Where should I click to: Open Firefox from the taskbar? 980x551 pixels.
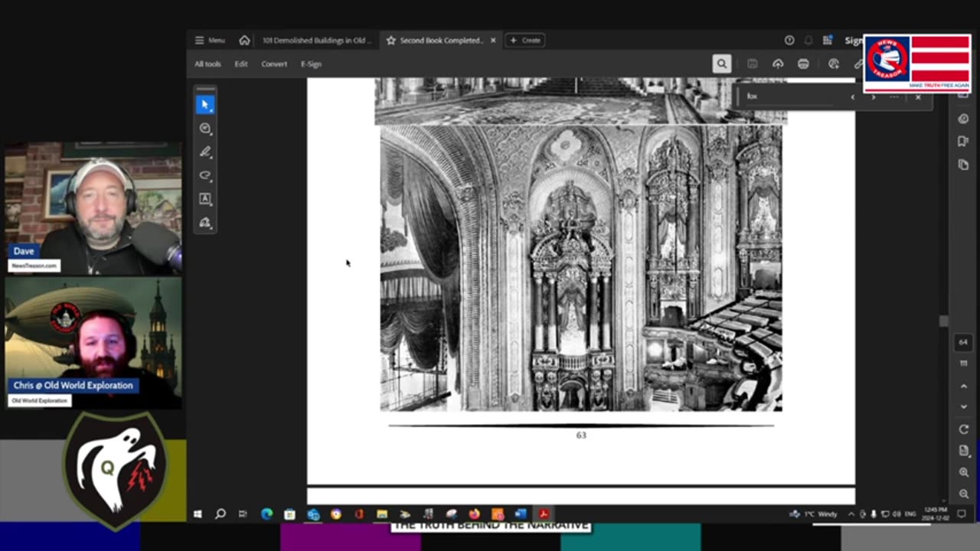pyautogui.click(x=475, y=514)
